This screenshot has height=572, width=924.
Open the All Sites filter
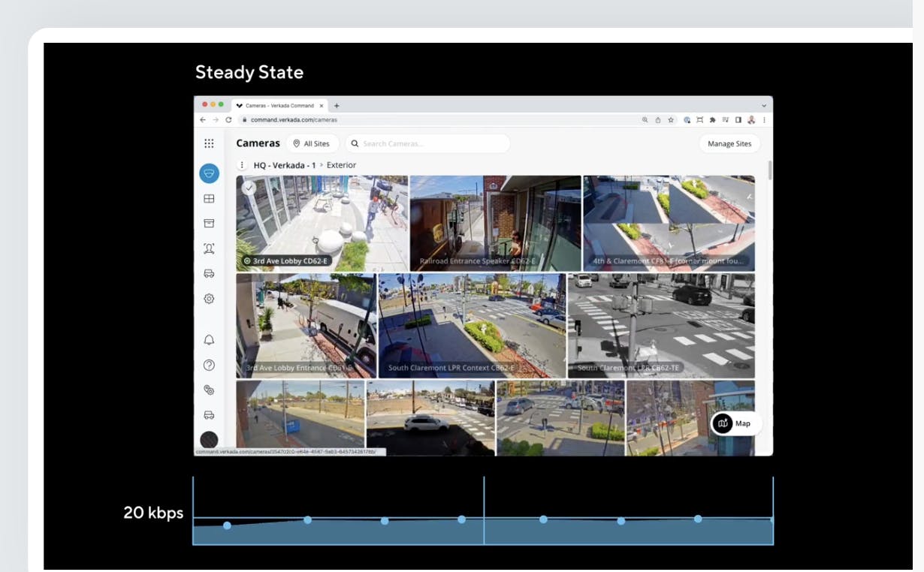tap(312, 143)
